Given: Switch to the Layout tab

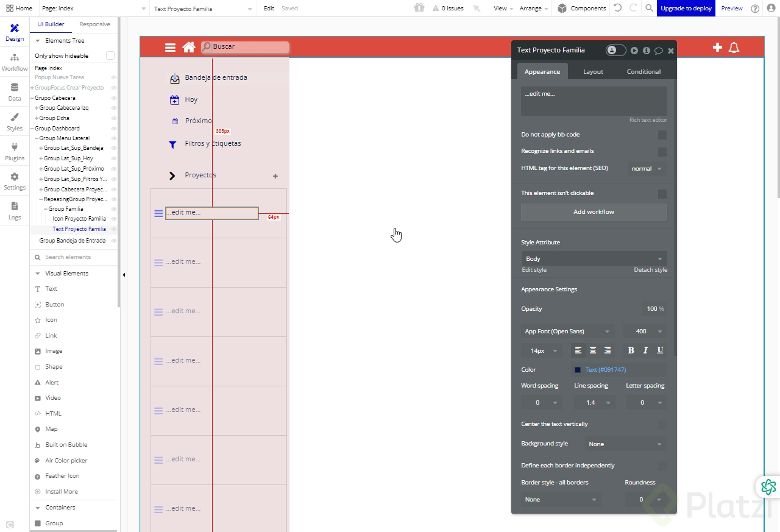Looking at the screenshot, I should click(593, 72).
